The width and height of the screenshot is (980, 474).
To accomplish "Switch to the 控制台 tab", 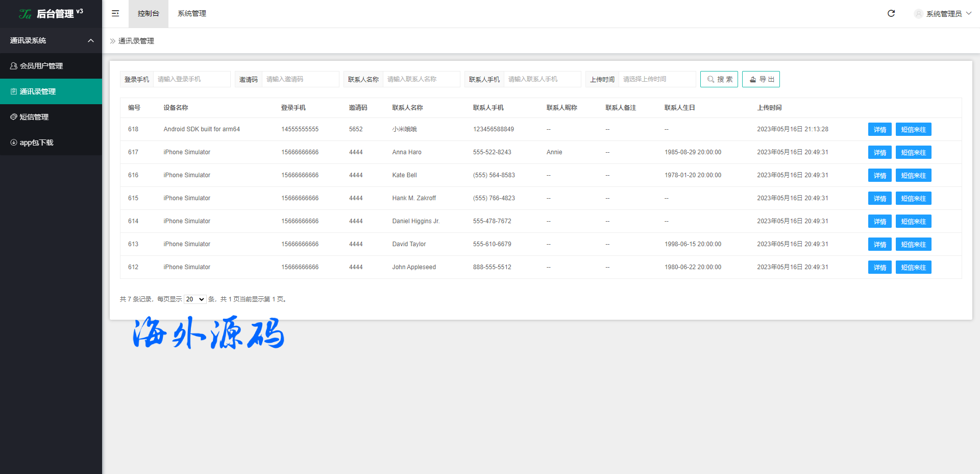I will (x=148, y=13).
